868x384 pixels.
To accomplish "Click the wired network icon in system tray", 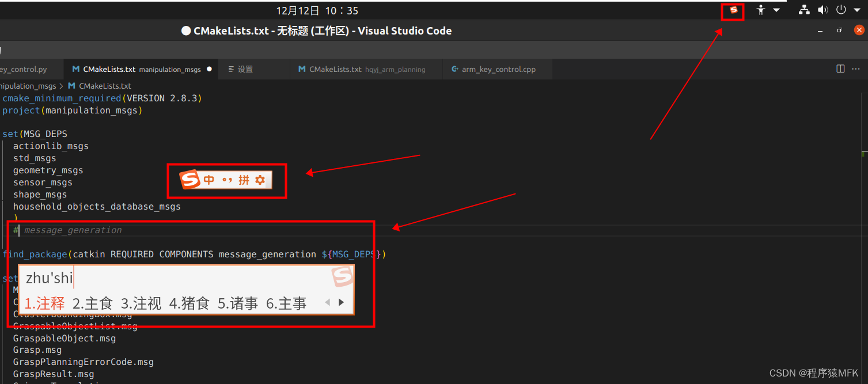I will (805, 10).
